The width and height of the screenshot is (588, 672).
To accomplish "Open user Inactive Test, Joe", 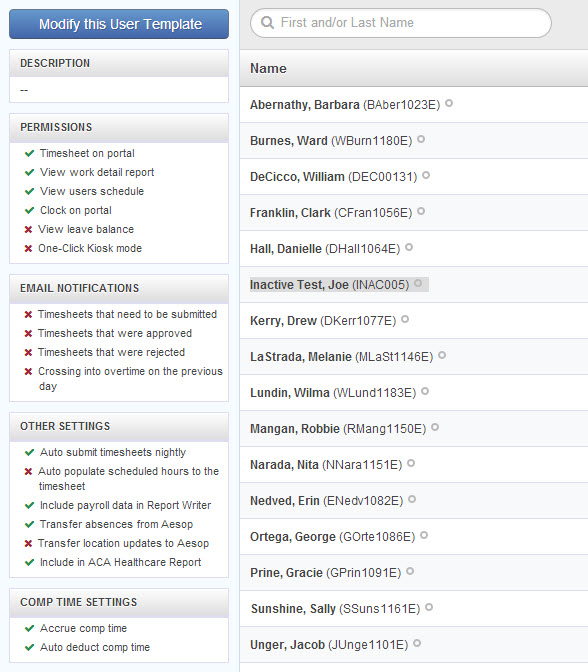I will click(x=329, y=285).
